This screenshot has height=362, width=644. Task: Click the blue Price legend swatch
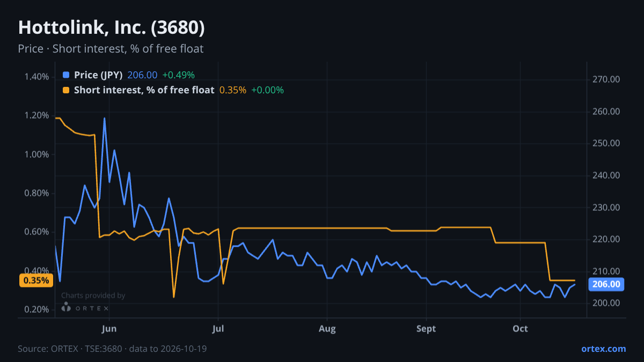[66, 75]
